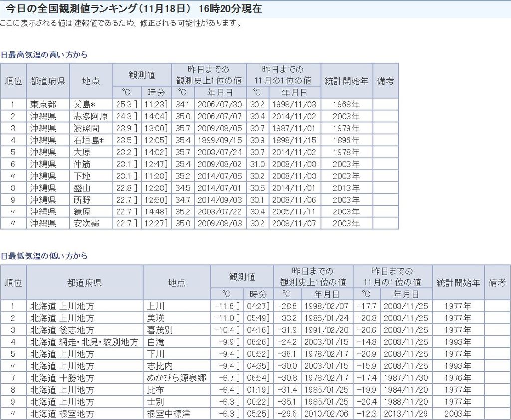Click the observed value -11.0 ]
Screen dimensions: 511x420
pyautogui.click(x=227, y=318)
